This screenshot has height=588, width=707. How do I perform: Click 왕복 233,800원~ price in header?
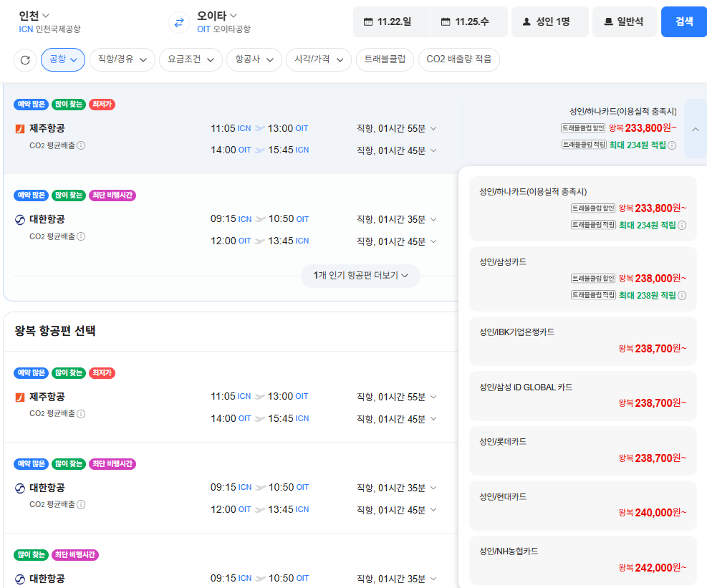[x=643, y=128]
